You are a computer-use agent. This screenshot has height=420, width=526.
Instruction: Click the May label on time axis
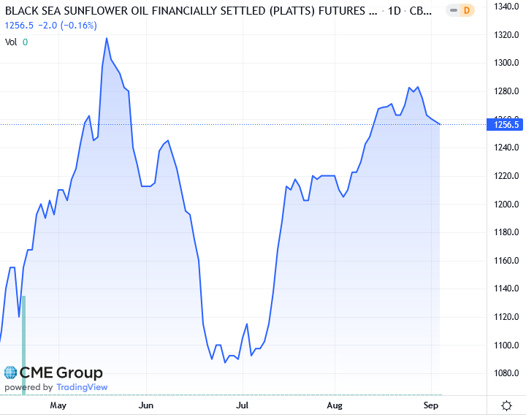click(58, 405)
